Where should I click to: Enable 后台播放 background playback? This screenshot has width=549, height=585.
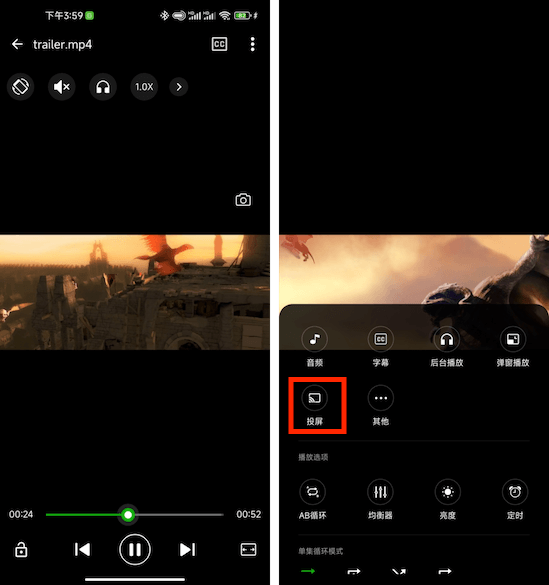click(x=447, y=346)
